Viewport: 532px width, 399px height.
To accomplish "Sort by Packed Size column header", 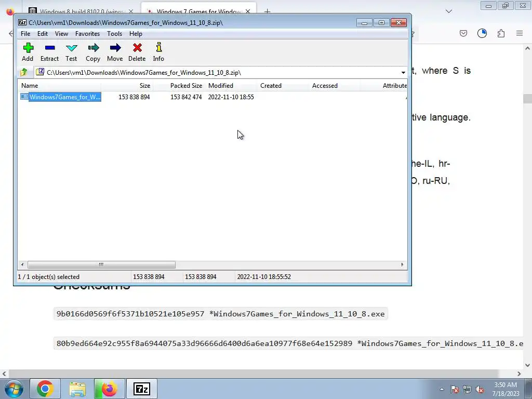I will [179, 86].
